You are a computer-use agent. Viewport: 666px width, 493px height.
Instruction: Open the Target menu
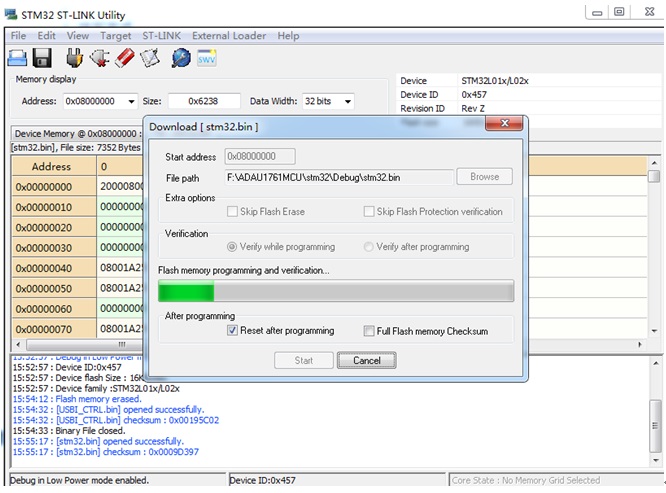tap(116, 36)
